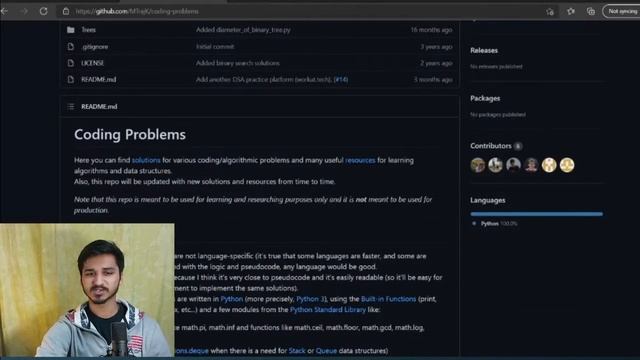The image size is (640, 360).
Task: Follow the 'Python Standard Library' link
Action: 328,310
